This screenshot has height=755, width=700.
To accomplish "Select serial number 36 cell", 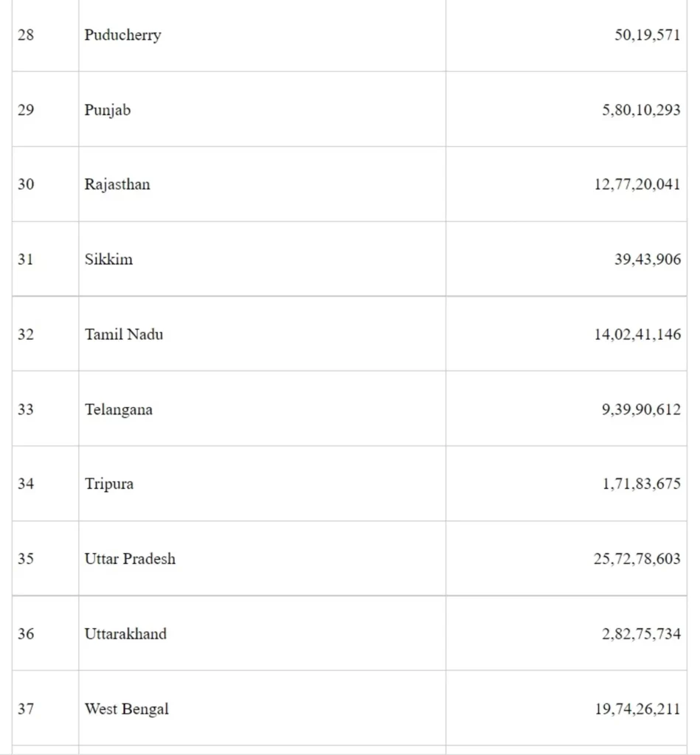I will 26,634.
